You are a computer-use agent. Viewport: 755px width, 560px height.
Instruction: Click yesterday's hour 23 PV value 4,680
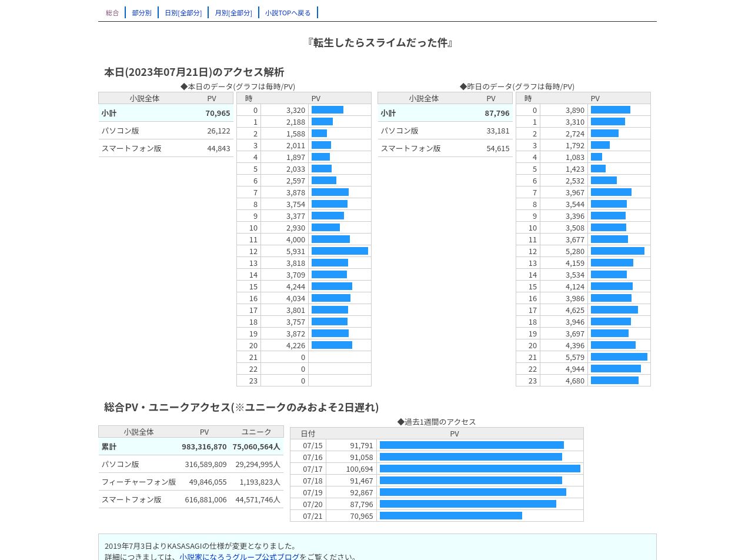(x=575, y=381)
